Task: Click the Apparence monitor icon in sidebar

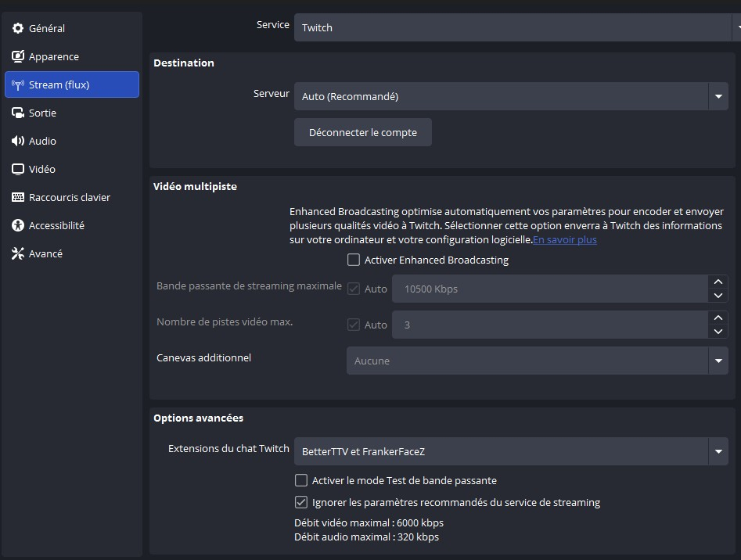Action: pyautogui.click(x=18, y=56)
